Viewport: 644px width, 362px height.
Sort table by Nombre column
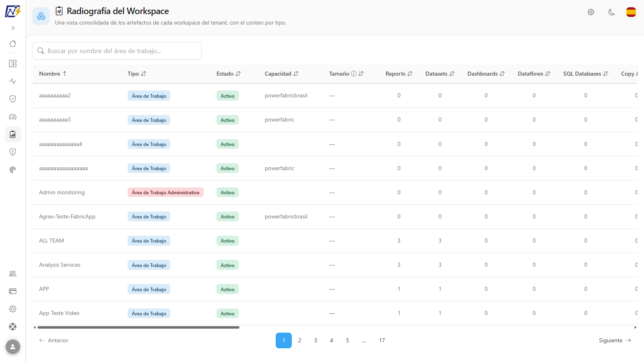(53, 74)
